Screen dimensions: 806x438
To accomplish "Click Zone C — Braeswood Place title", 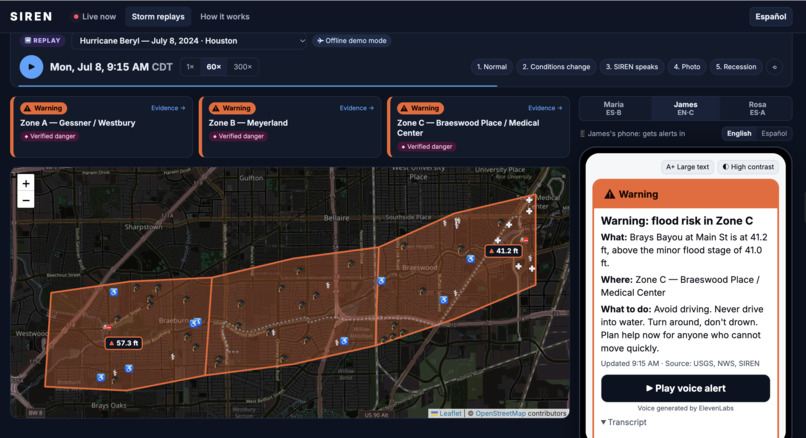I will click(468, 128).
